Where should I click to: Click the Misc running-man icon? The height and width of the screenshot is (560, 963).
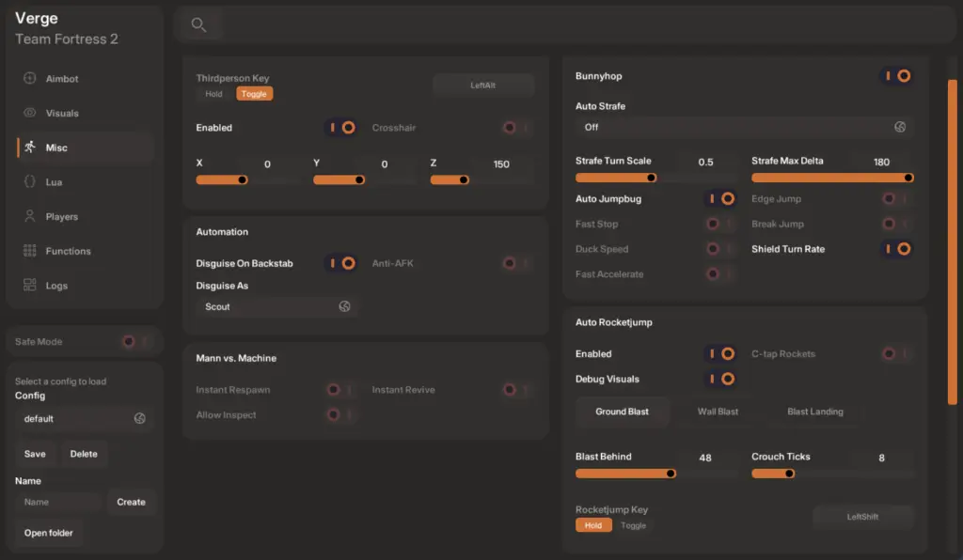[29, 148]
